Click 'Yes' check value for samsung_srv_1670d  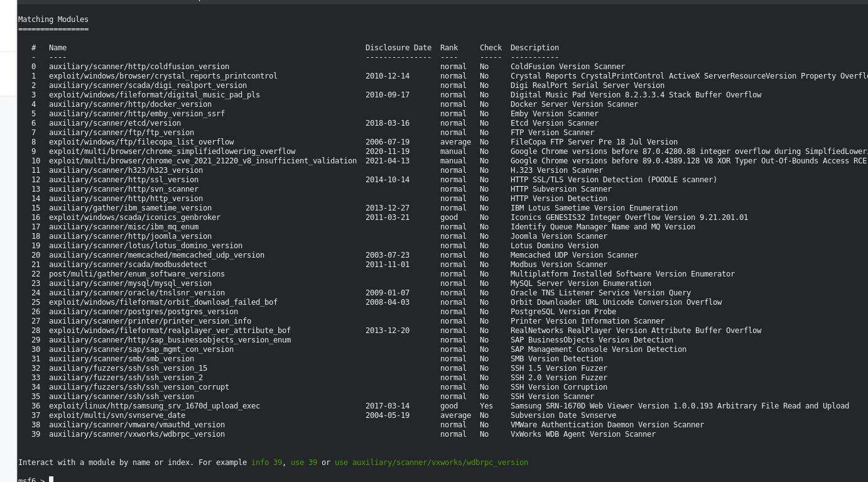coord(486,406)
